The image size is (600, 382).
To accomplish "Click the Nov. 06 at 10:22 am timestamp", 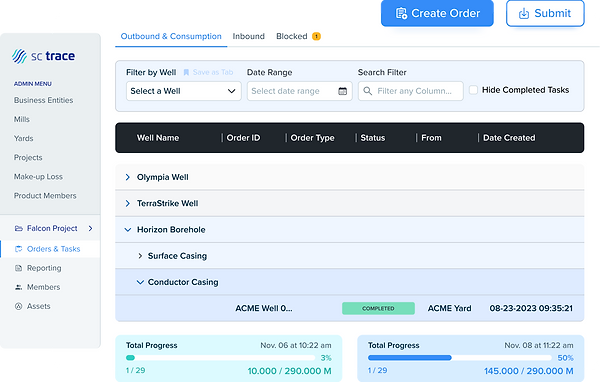I will point(296,345).
